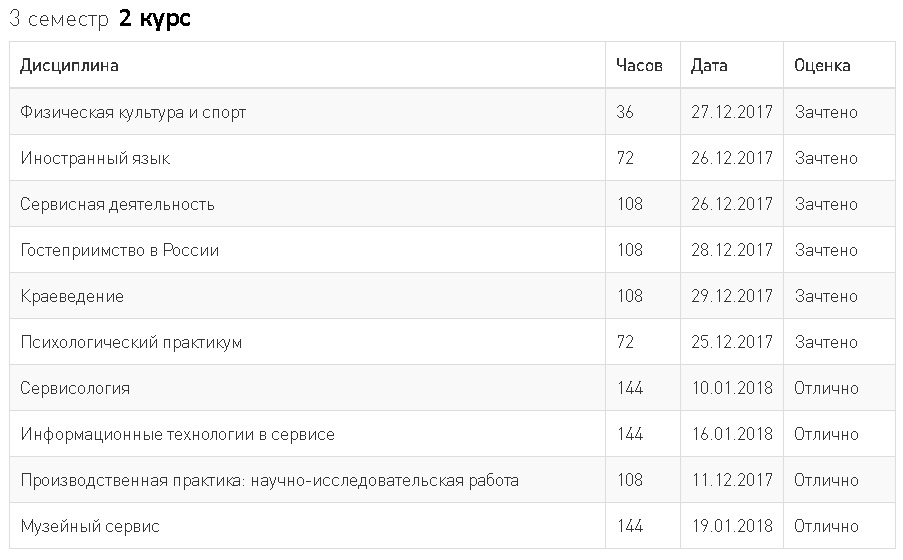Click Гостеприимство в России entry
The width and height of the screenshot is (903, 560).
pyautogui.click(x=119, y=250)
